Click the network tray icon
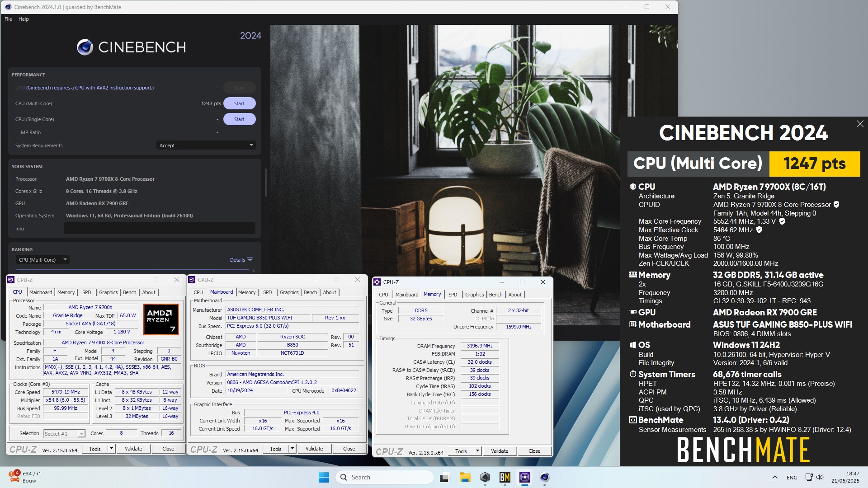This screenshot has height=488, width=868. 809,477
